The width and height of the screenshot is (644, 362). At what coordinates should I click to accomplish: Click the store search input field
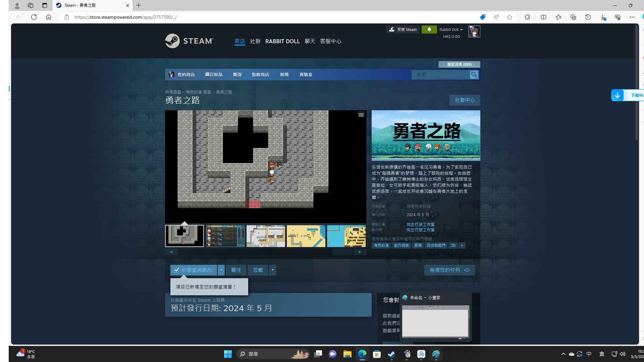(x=441, y=74)
